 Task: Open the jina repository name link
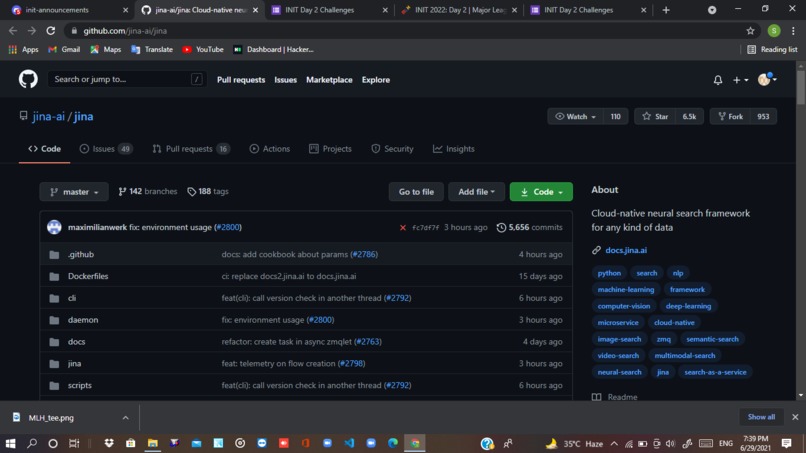click(x=83, y=116)
